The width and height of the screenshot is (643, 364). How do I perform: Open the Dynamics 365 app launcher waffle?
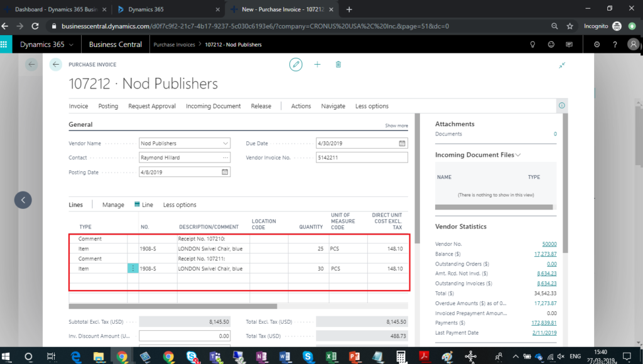(x=4, y=45)
